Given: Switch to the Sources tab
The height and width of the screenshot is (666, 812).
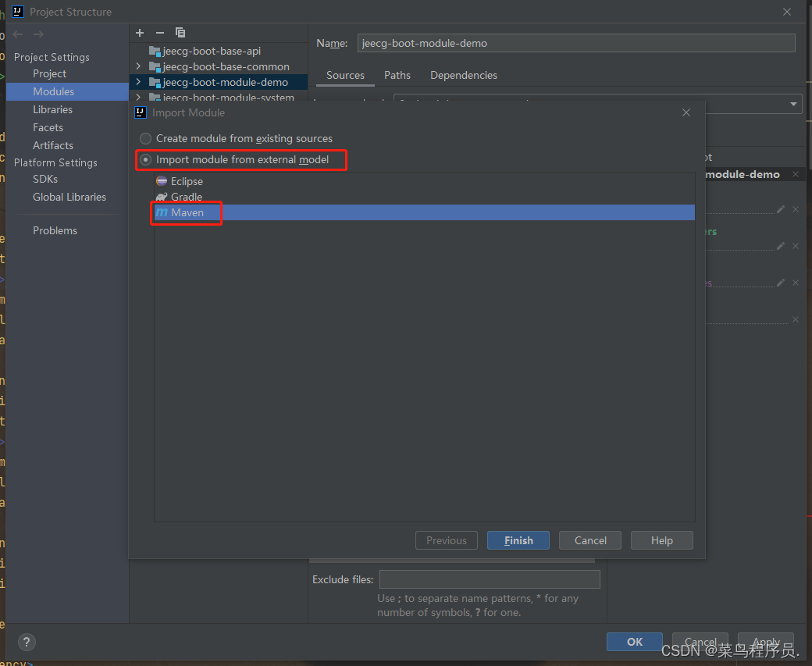Looking at the screenshot, I should coord(345,75).
